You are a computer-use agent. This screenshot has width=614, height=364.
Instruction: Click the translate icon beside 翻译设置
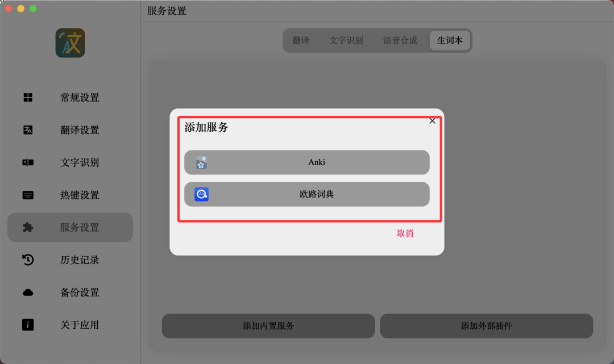tap(28, 130)
